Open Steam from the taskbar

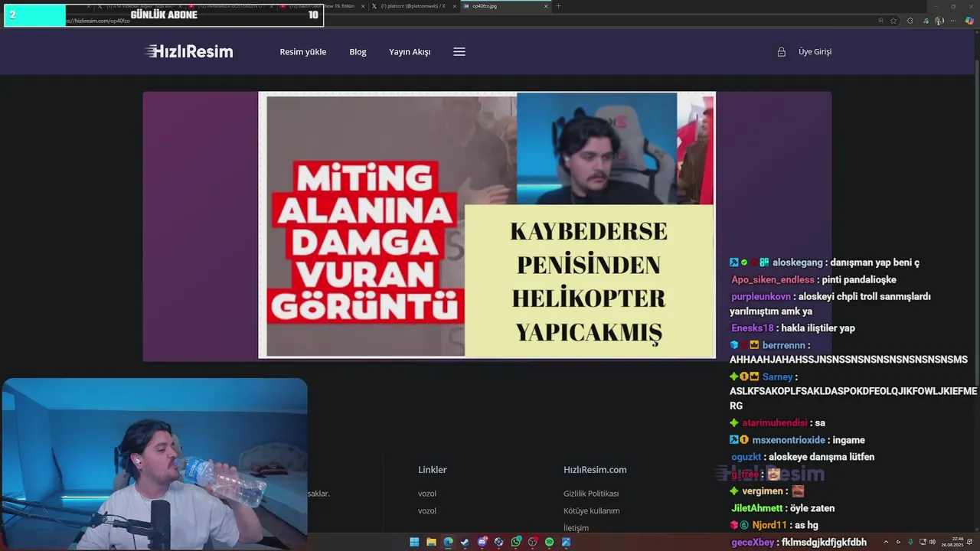click(465, 542)
